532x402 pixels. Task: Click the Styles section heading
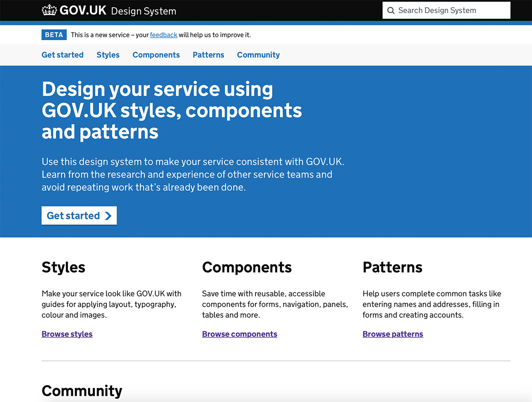click(63, 267)
